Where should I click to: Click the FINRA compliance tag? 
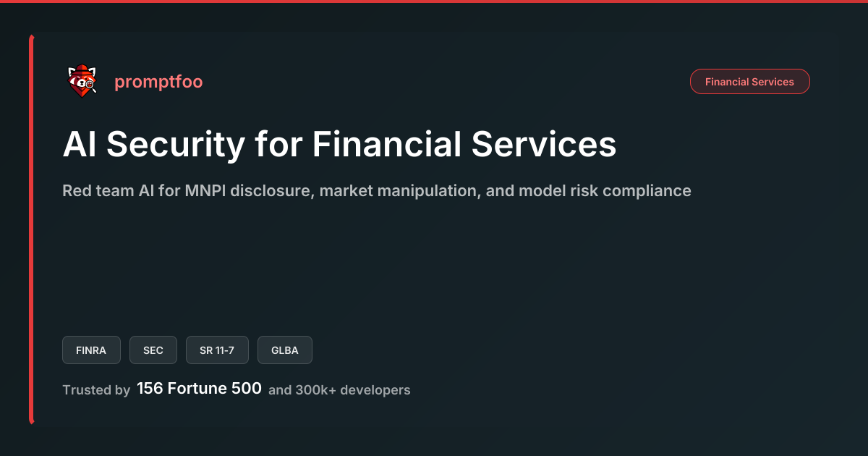click(x=91, y=350)
